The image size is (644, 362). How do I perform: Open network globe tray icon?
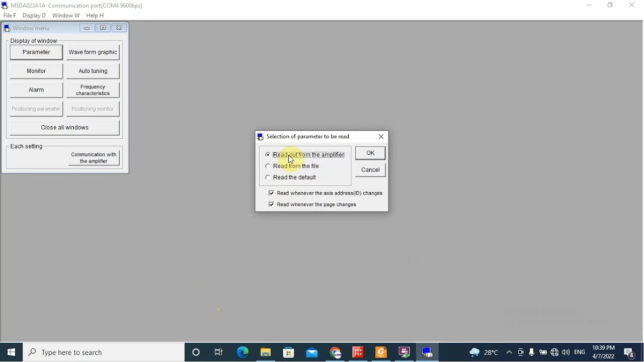[x=554, y=352]
